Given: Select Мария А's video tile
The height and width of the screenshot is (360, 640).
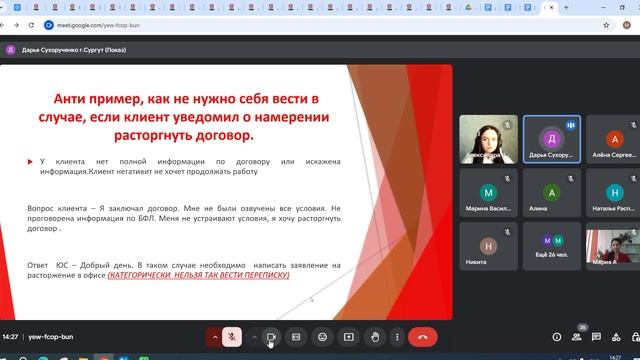Looking at the screenshot, I should [x=613, y=246].
